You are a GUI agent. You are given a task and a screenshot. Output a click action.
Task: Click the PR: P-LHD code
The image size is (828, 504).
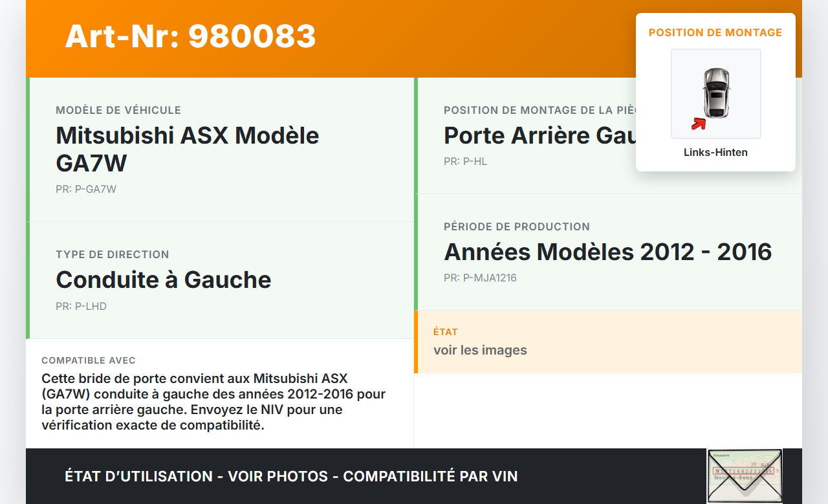81,307
